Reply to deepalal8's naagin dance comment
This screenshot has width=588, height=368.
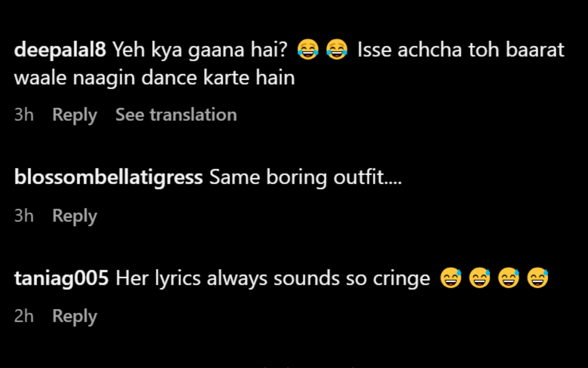tap(75, 115)
